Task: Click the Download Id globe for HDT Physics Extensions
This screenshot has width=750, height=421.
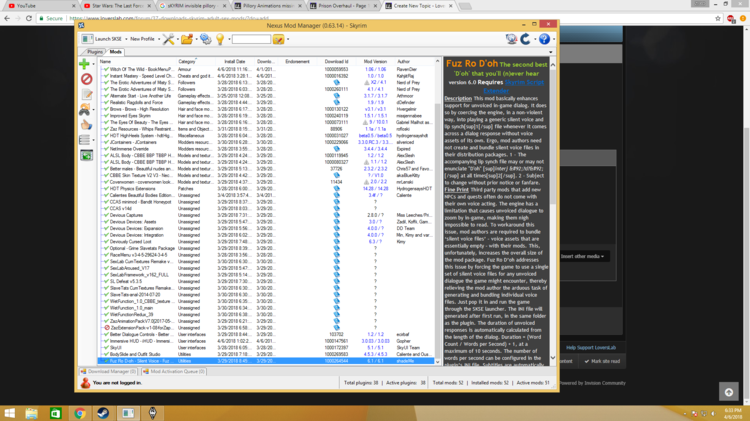Action: (x=336, y=188)
